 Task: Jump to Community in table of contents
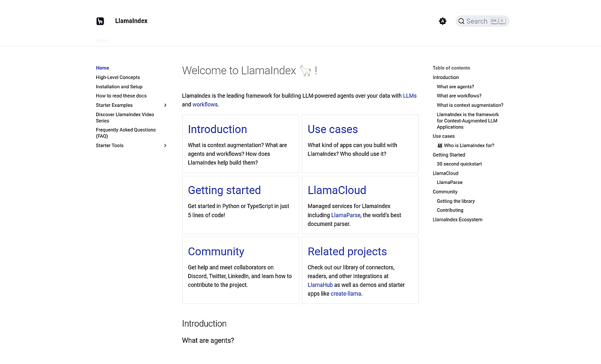[445, 192]
